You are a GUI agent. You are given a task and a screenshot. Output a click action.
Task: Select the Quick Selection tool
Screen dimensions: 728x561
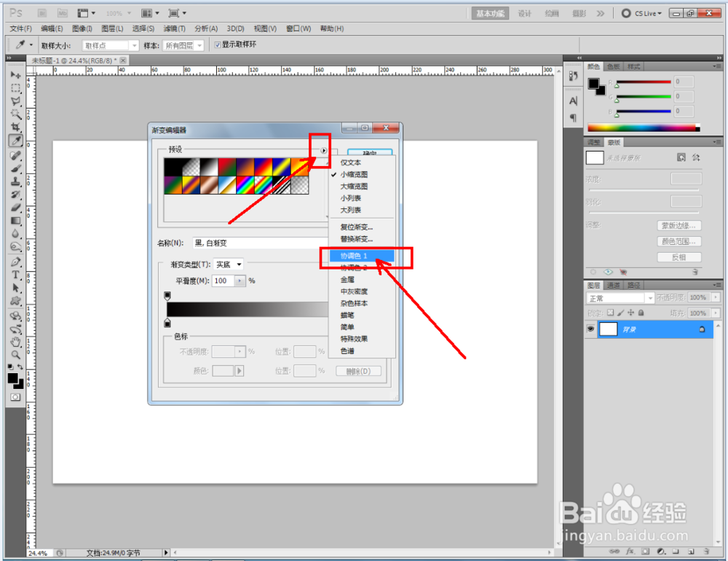(x=15, y=114)
